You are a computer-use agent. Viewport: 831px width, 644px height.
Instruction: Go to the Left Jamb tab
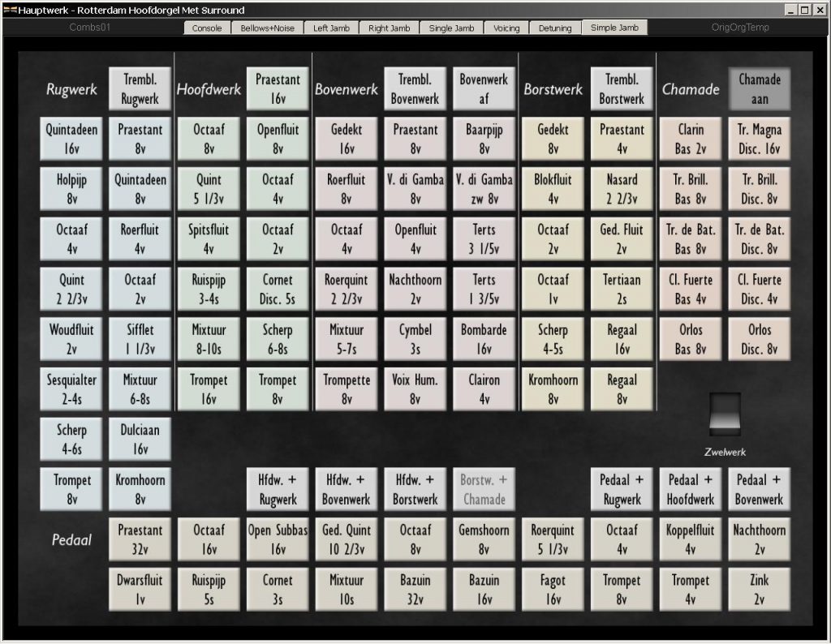[331, 28]
